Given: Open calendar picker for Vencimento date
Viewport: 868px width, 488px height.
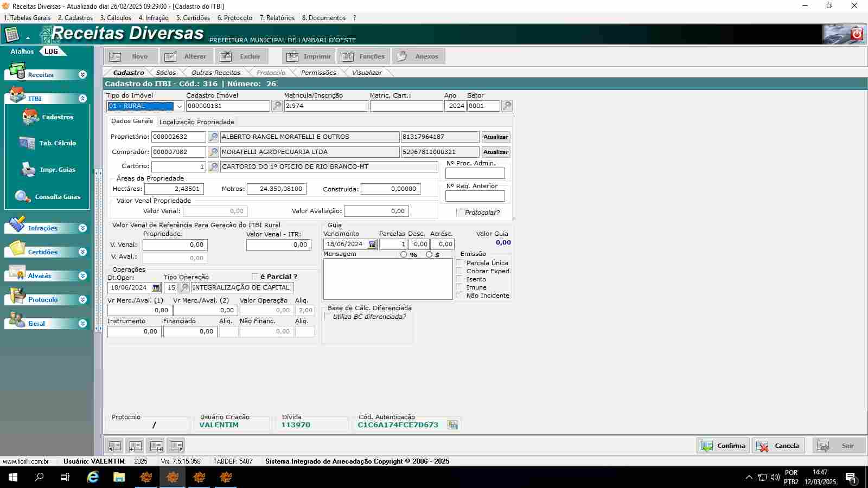Looking at the screenshot, I should [x=372, y=245].
